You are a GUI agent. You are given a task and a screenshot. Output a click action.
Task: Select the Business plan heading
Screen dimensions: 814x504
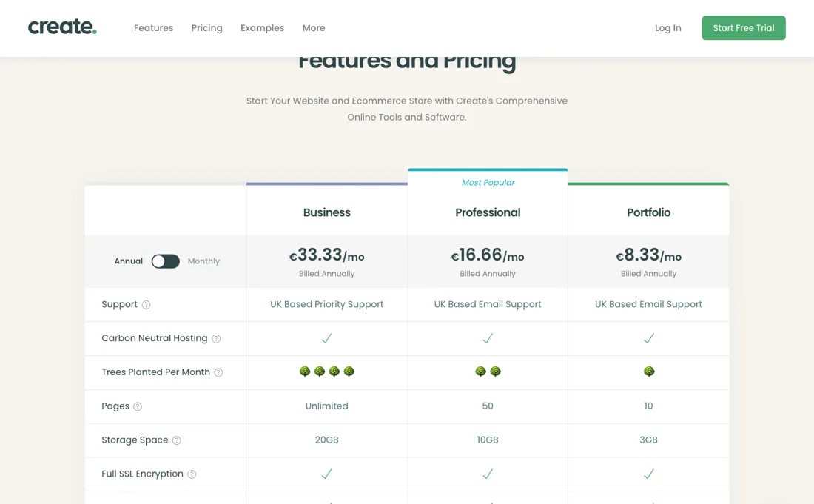[326, 212]
